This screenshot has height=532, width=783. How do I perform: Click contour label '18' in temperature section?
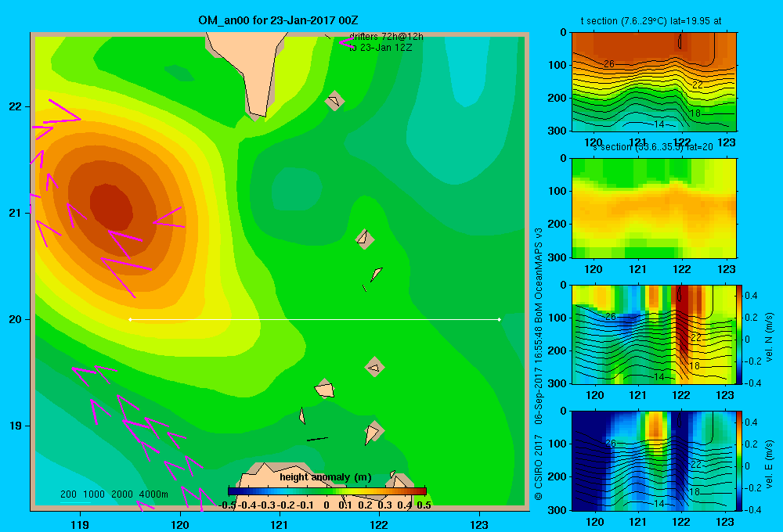695,113
